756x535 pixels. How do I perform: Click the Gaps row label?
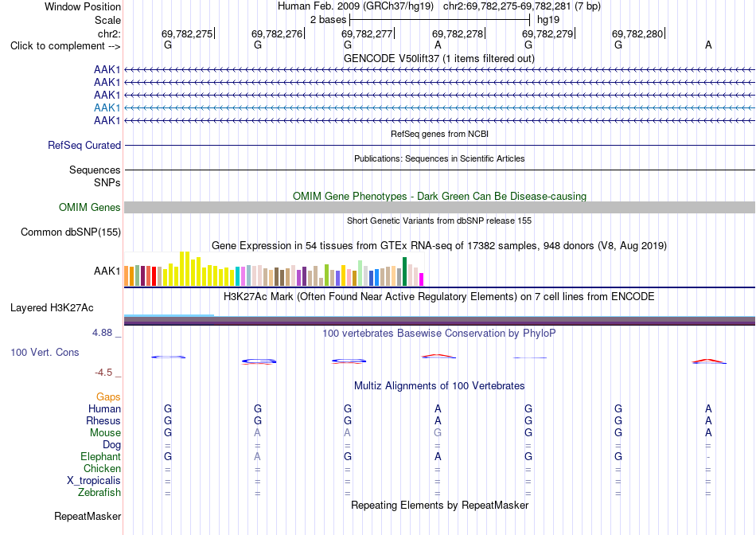tap(108, 397)
